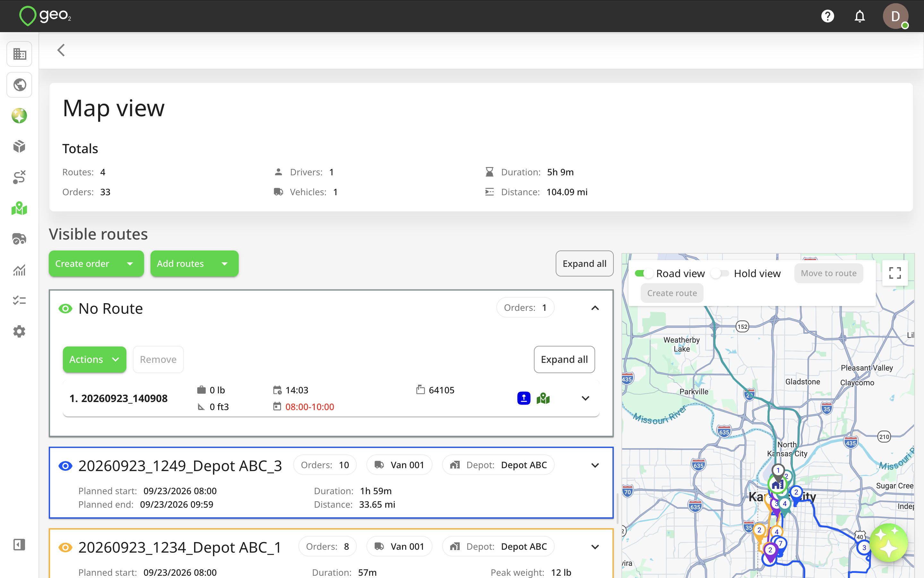Open the AI sparkle assistant button
This screenshot has width=924, height=578.
tap(888, 542)
